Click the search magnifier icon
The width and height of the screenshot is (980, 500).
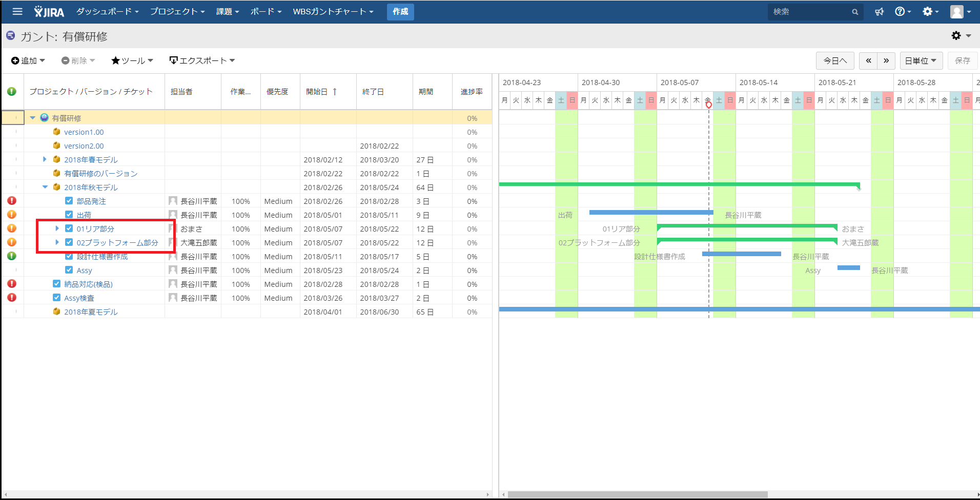click(x=855, y=12)
